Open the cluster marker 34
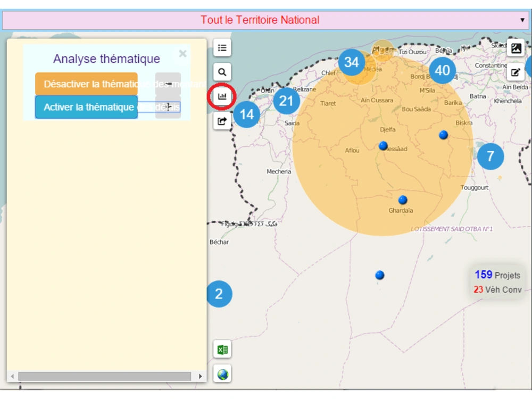The height and width of the screenshot is (399, 532). pos(352,62)
